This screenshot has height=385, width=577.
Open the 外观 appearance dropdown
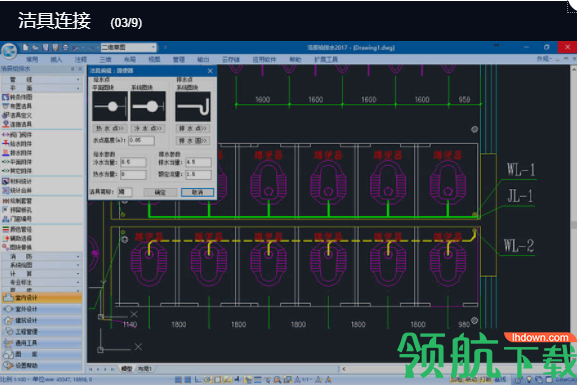point(544,59)
